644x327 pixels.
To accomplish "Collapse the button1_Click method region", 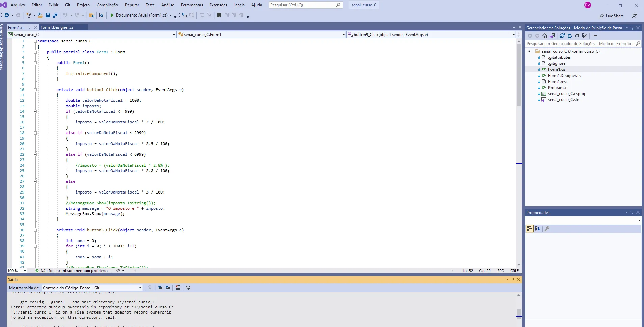I will coord(35,90).
